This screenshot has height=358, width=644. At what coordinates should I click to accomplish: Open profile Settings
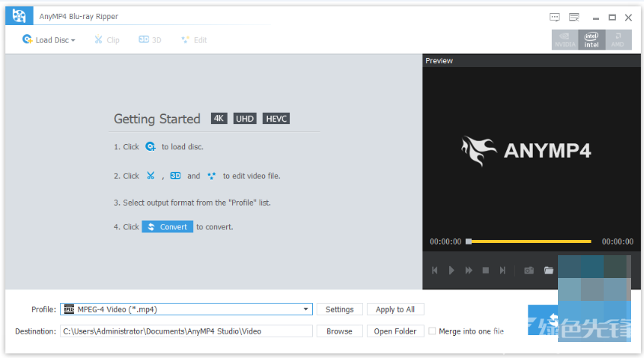(340, 309)
